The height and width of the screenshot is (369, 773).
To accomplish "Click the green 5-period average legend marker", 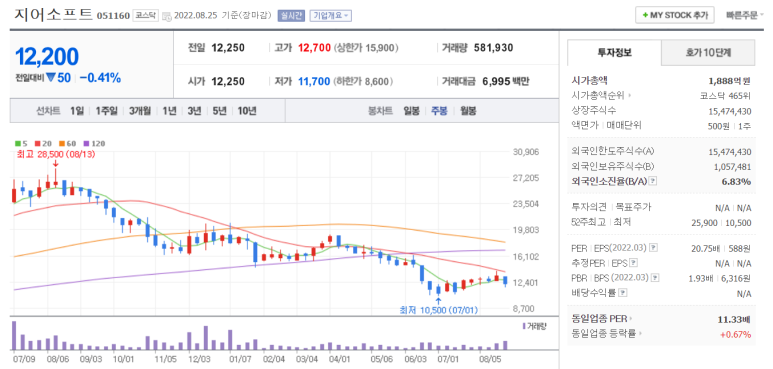I will (18, 143).
